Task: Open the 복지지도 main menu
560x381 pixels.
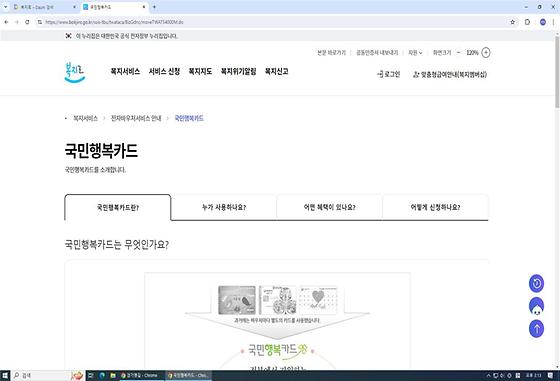Action: [x=200, y=71]
